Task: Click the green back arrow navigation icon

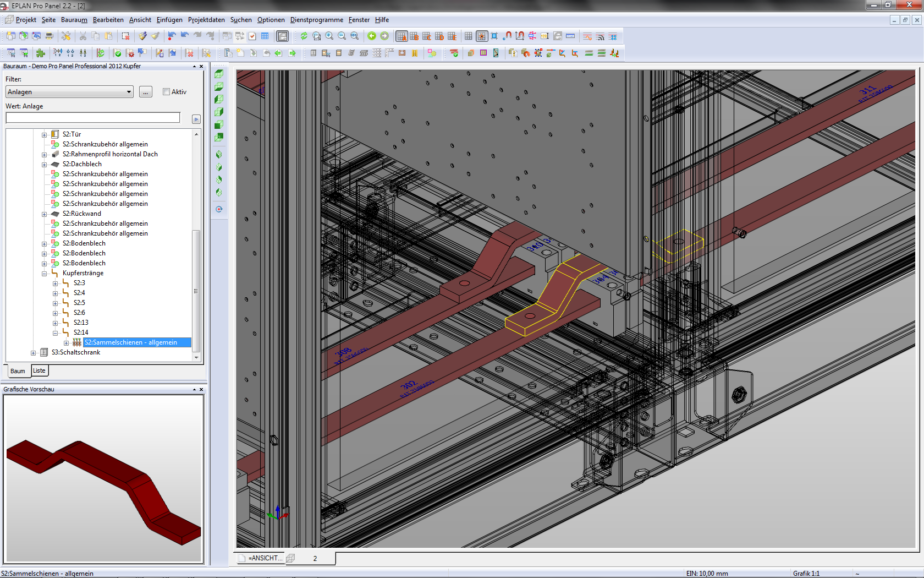Action: (x=372, y=36)
